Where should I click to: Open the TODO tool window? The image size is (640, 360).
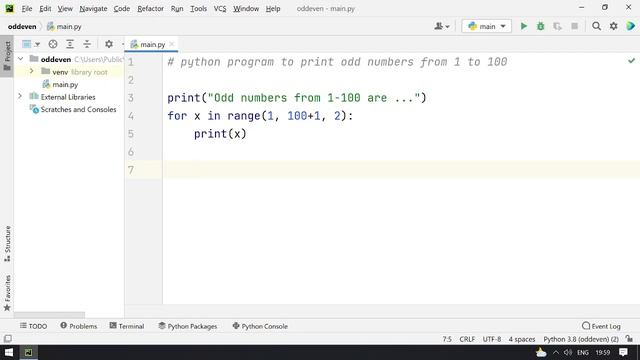click(33, 326)
